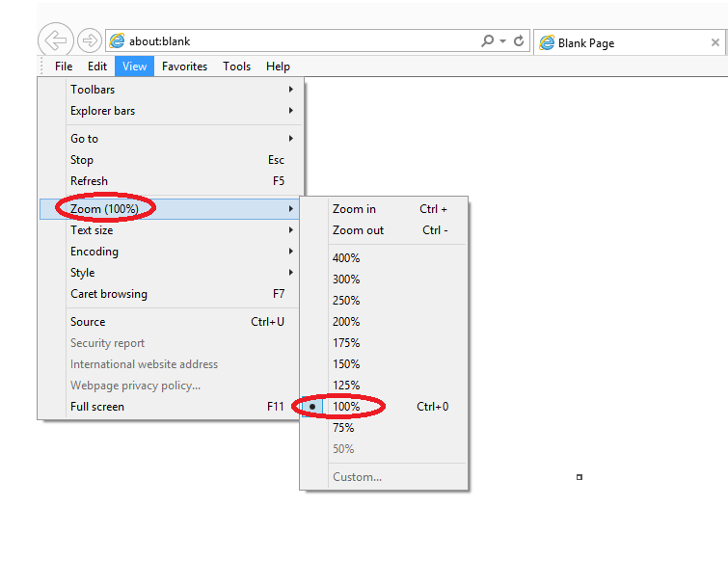Choose Zoom out from submenu
Image resolution: width=728 pixels, height=586 pixels.
tap(384, 230)
